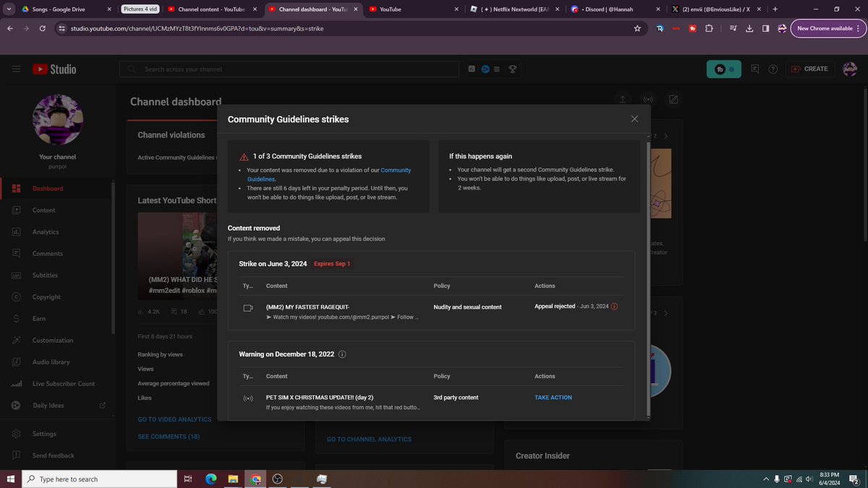The image size is (868, 488).
Task: Click the info icon beside Warning on December 18, 2022
Action: (342, 354)
